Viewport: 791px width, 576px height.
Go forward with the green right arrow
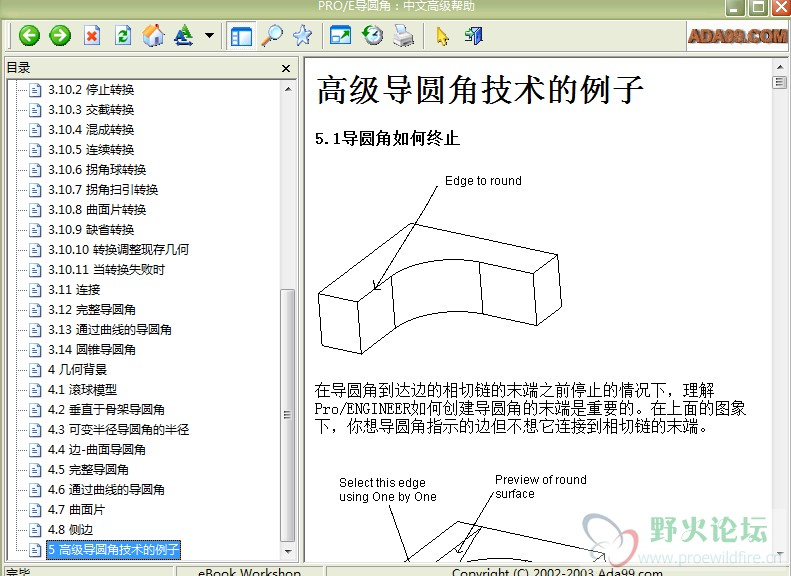60,35
